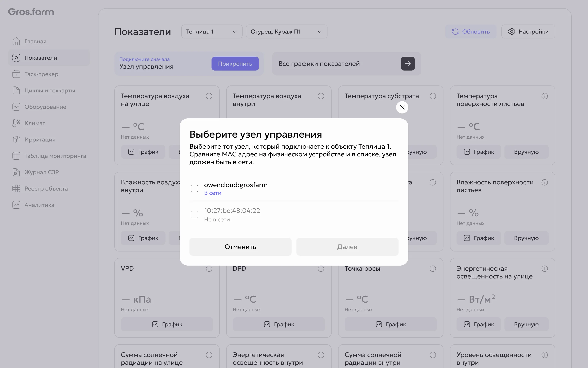The image size is (588, 368).
Task: Close the control node selection dialog
Action: point(402,107)
